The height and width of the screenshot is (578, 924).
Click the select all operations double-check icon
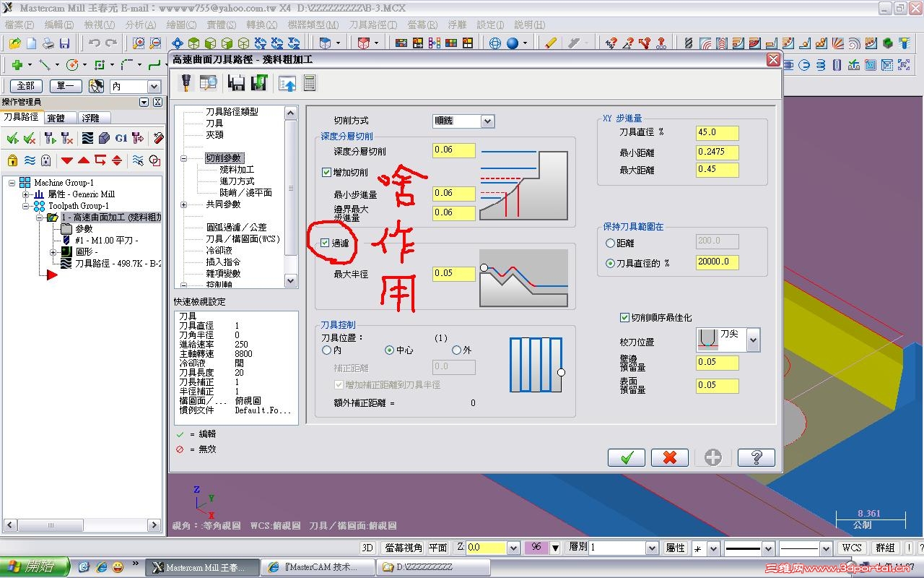(12, 138)
